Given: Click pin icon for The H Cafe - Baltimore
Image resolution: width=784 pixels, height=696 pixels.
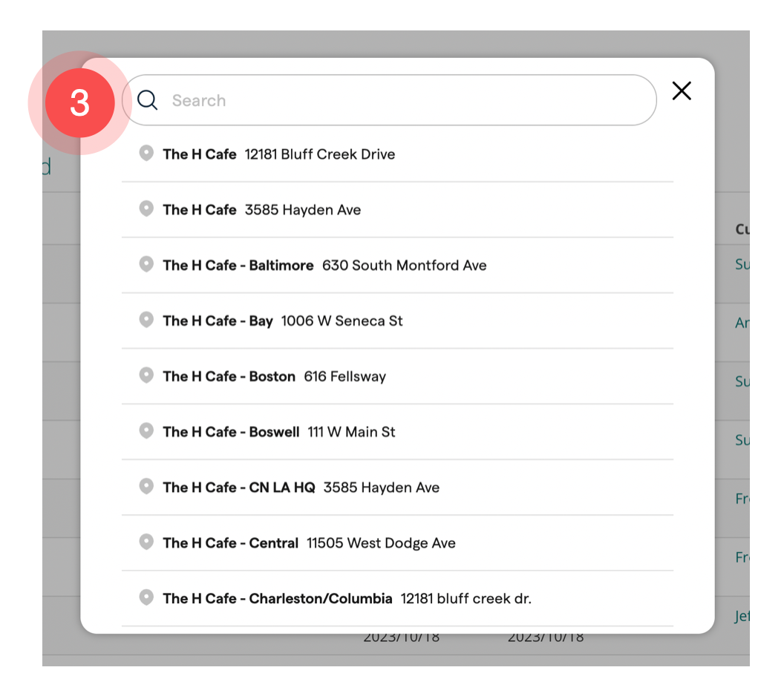Looking at the screenshot, I should (146, 264).
